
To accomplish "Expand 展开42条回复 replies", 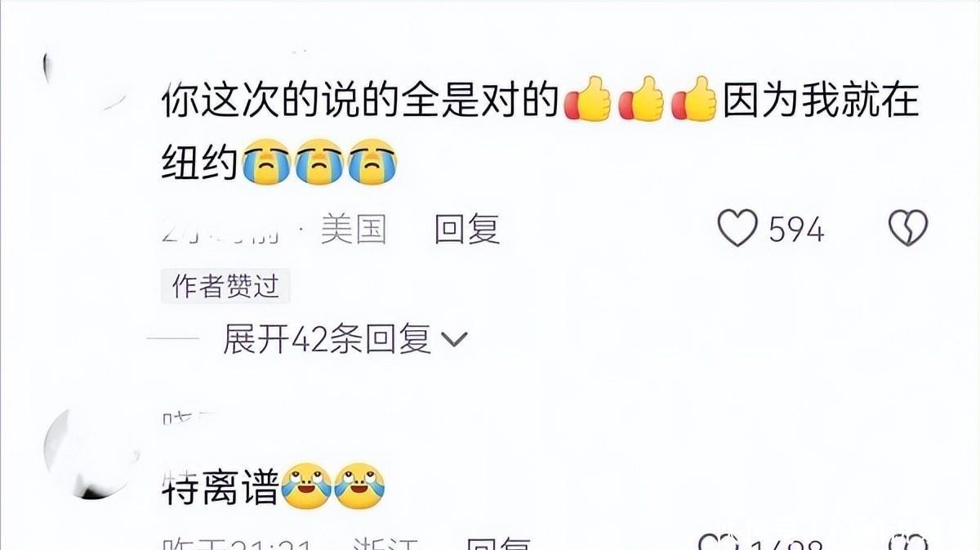I will 327,338.
